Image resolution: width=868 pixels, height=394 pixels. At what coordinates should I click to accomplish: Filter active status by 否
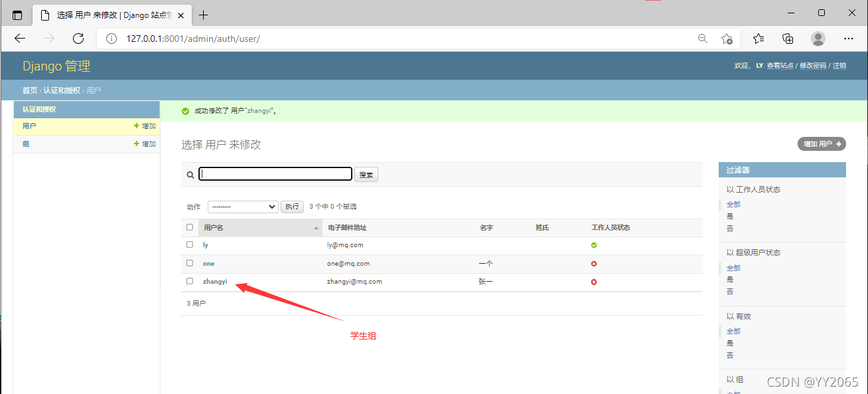tap(730, 355)
